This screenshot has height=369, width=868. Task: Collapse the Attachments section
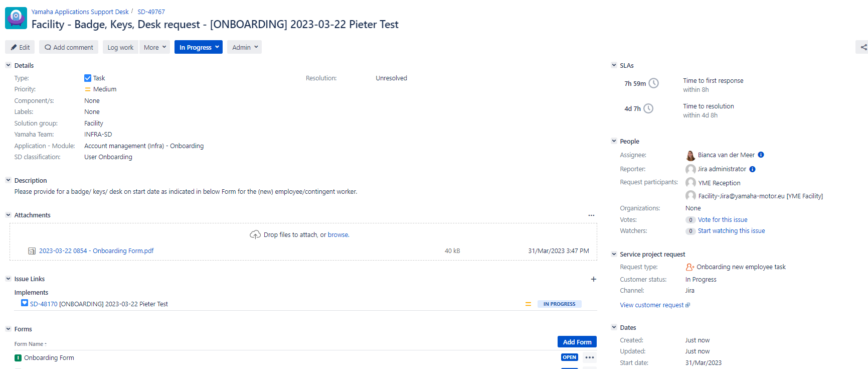pos(8,215)
